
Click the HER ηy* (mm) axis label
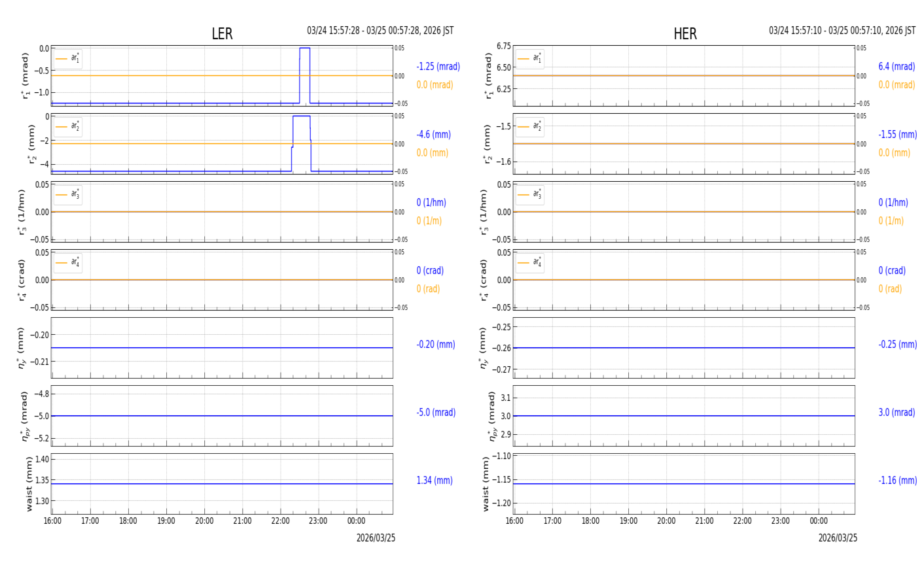(483, 347)
